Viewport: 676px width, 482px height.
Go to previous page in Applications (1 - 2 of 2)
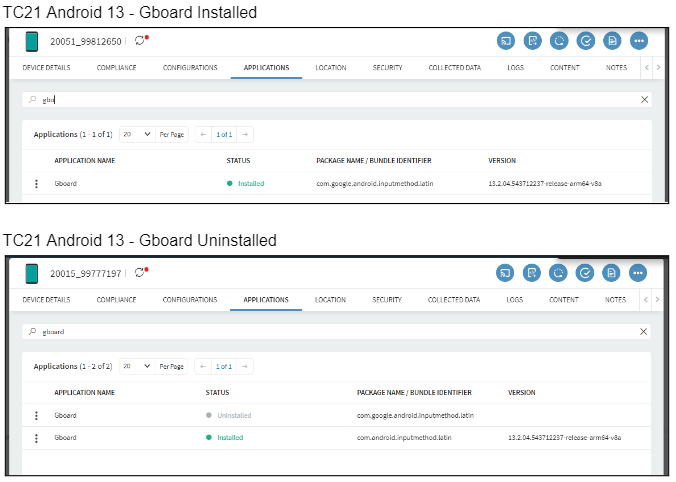203,366
